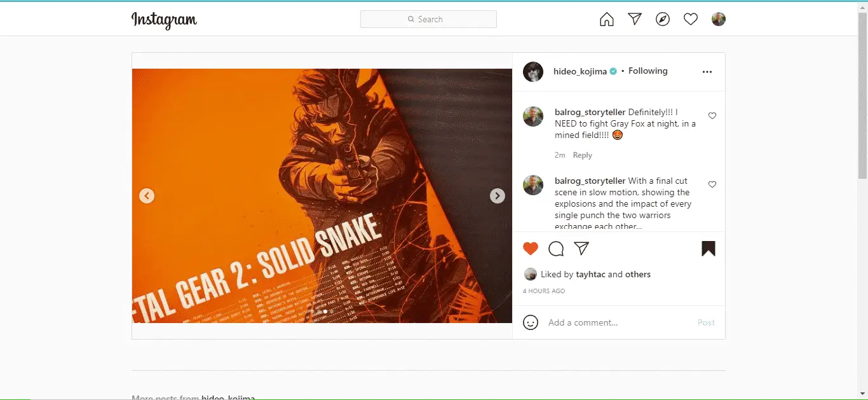
Task: Open balrog_storyteller username on second comment
Action: pos(590,181)
